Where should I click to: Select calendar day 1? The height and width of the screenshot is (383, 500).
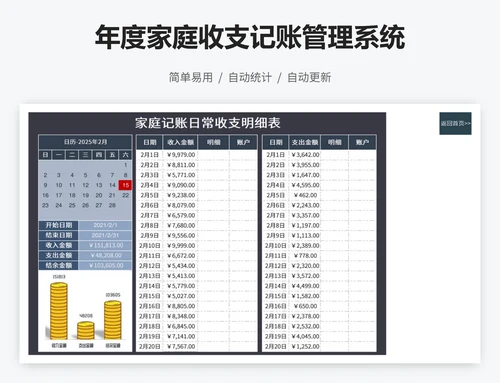coord(125,165)
